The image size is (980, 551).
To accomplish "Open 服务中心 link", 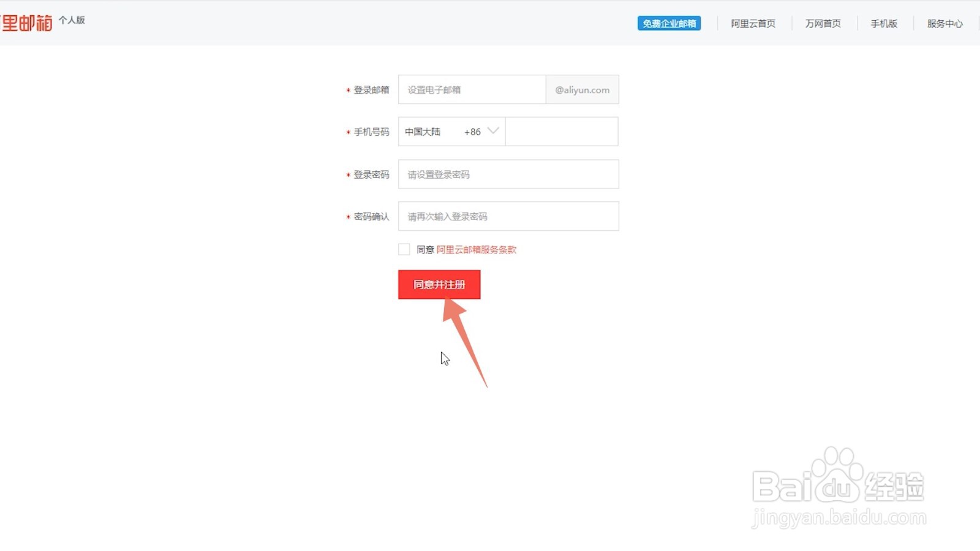I will click(x=944, y=23).
